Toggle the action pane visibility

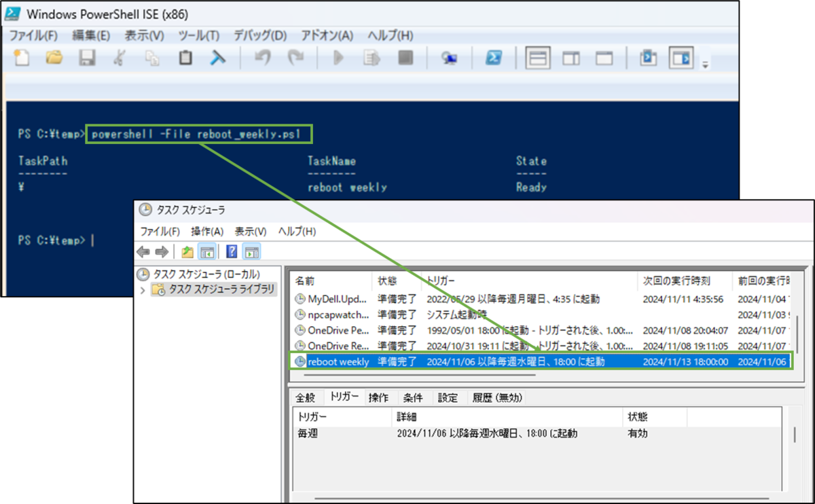(x=251, y=251)
